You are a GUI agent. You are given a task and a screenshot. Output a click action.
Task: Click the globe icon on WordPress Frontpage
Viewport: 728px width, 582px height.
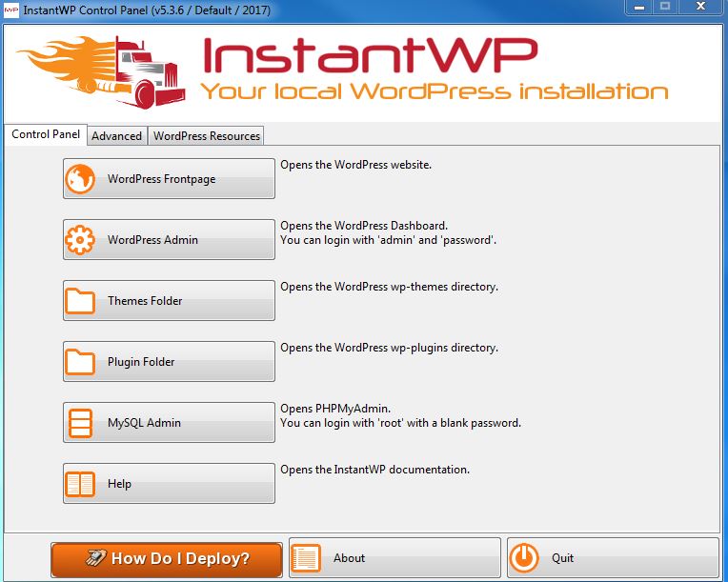[x=80, y=179]
